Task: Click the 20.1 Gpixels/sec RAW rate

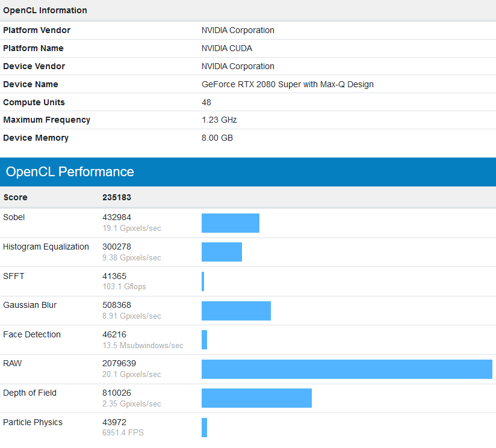Action: click(132, 374)
